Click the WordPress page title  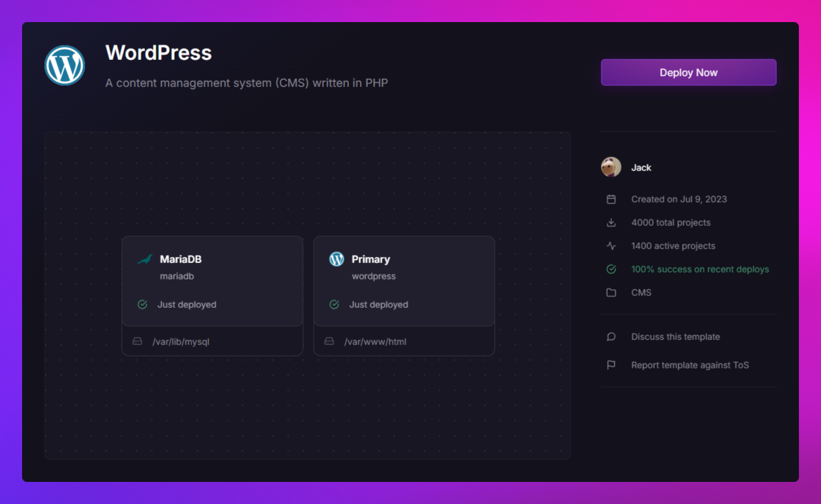pos(158,52)
